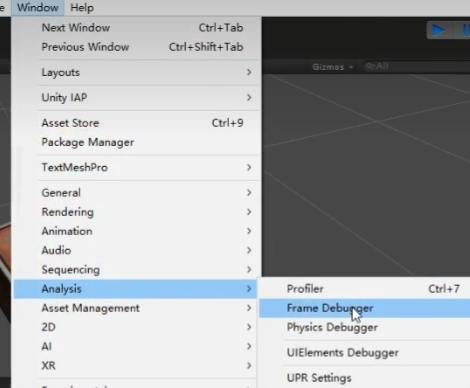Open UPR Settings

click(365, 378)
